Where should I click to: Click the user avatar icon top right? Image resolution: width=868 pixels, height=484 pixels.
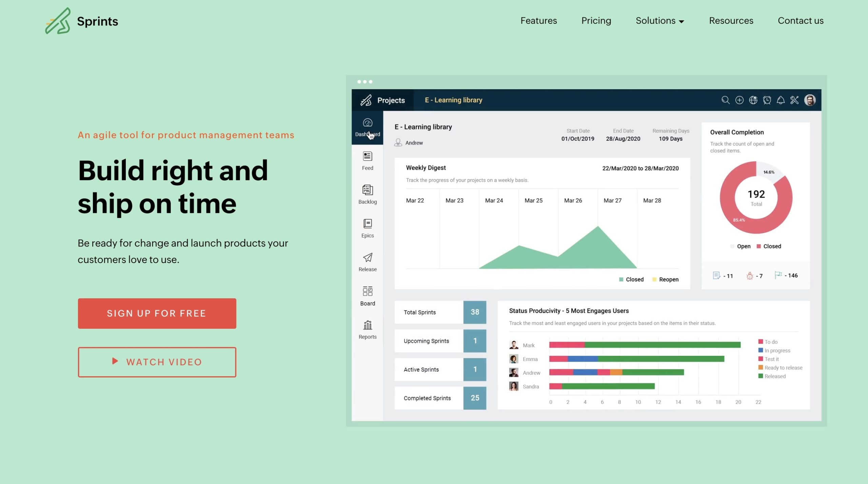810,100
